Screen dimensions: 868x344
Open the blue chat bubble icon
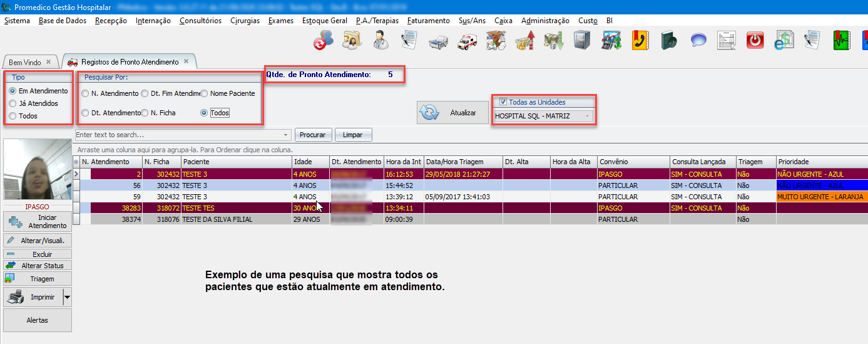pos(698,41)
